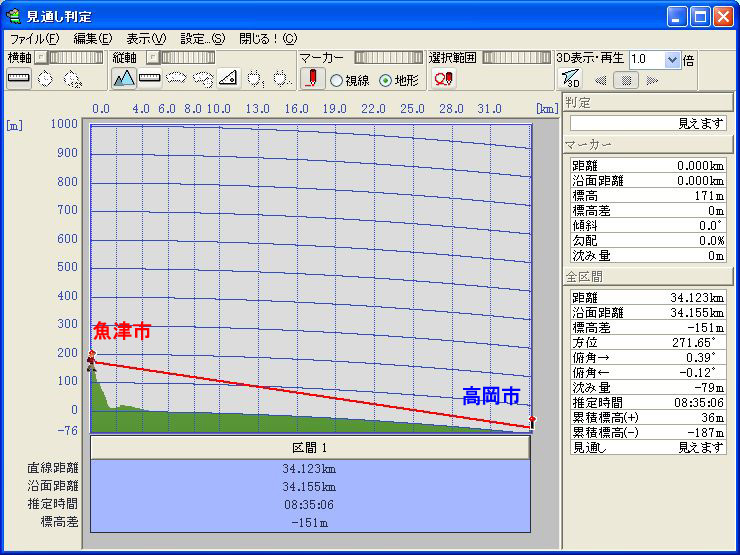Adjust the 横軸 horizontal axis slider
Screen dimensions: 740x555
[76, 58]
